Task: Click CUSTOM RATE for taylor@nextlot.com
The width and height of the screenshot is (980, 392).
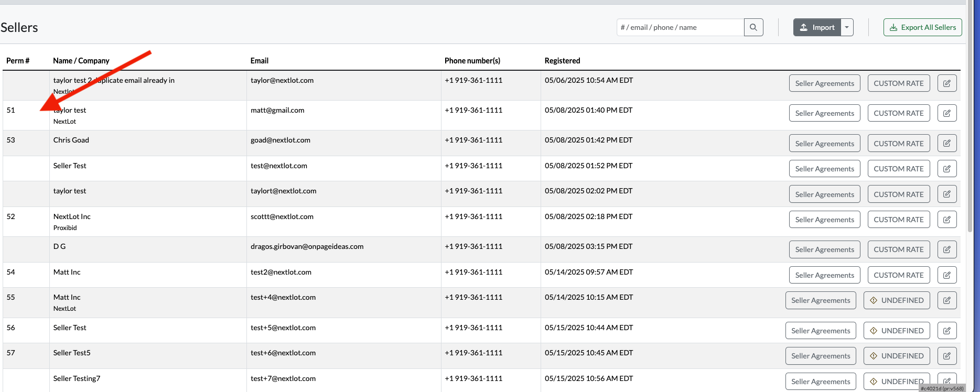Action: click(899, 83)
